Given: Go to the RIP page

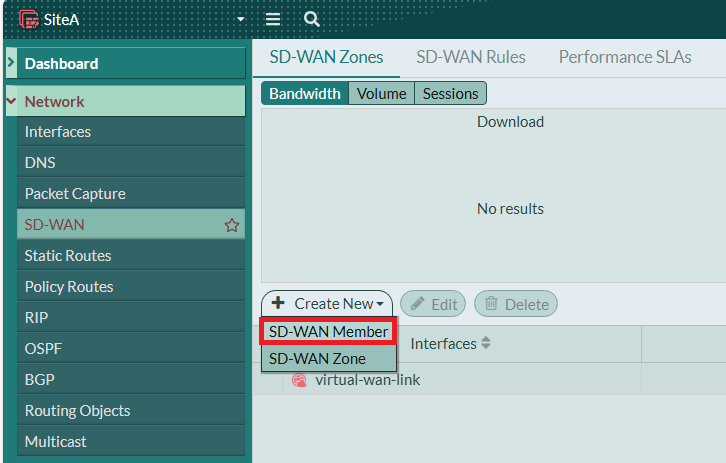Looking at the screenshot, I should 131,318.
